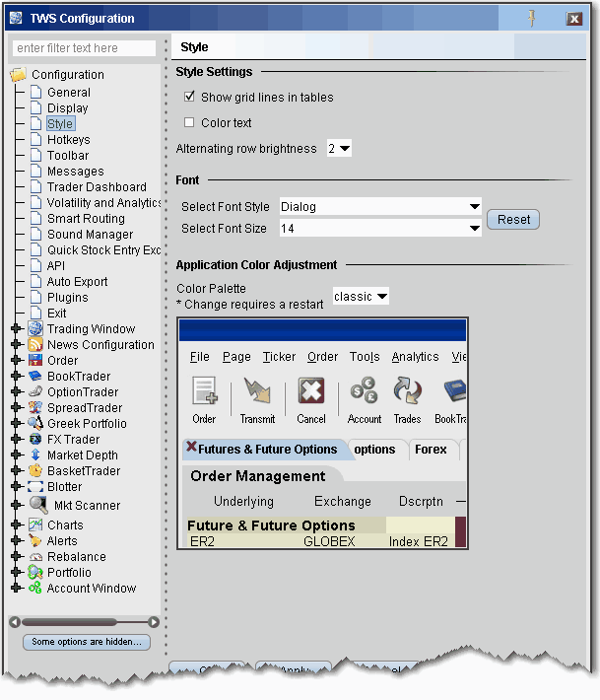Open Auto Export settings
Screen dimensions: 600x700
click(77, 282)
